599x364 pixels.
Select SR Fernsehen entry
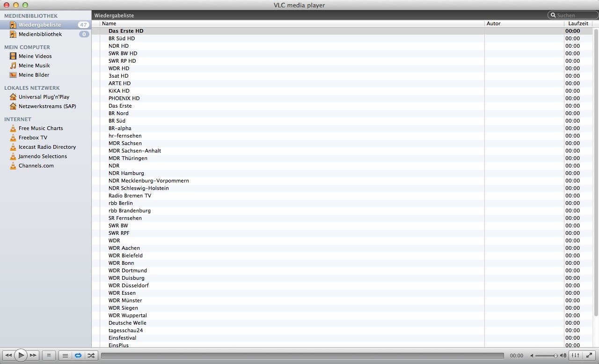pos(342,218)
